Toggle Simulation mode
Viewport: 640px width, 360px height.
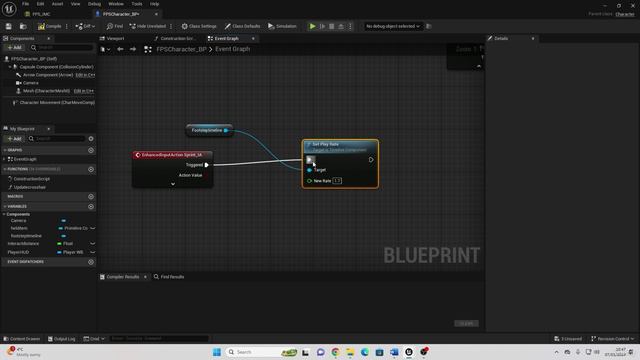282,26
